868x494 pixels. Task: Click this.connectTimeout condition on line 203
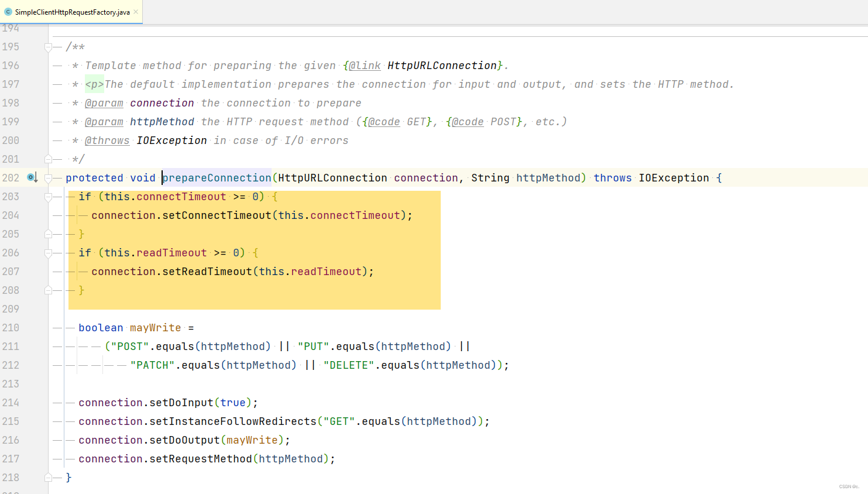(x=165, y=197)
